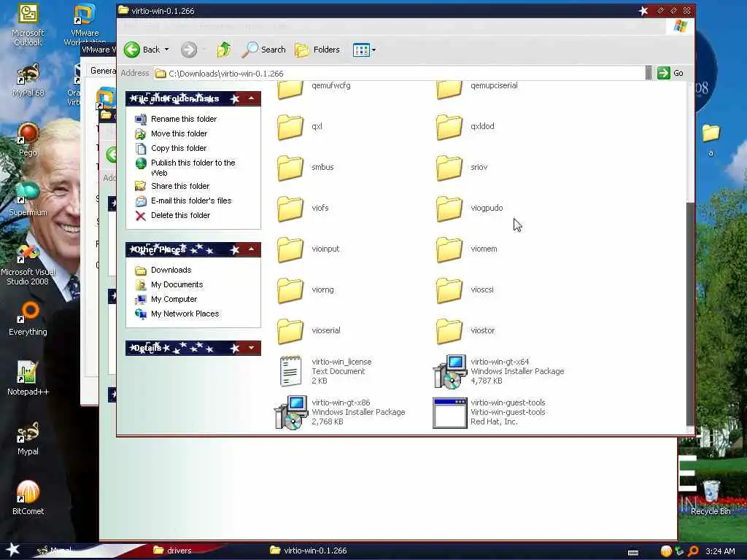Click Share this folder
This screenshot has height=560, width=747.
[172, 186]
